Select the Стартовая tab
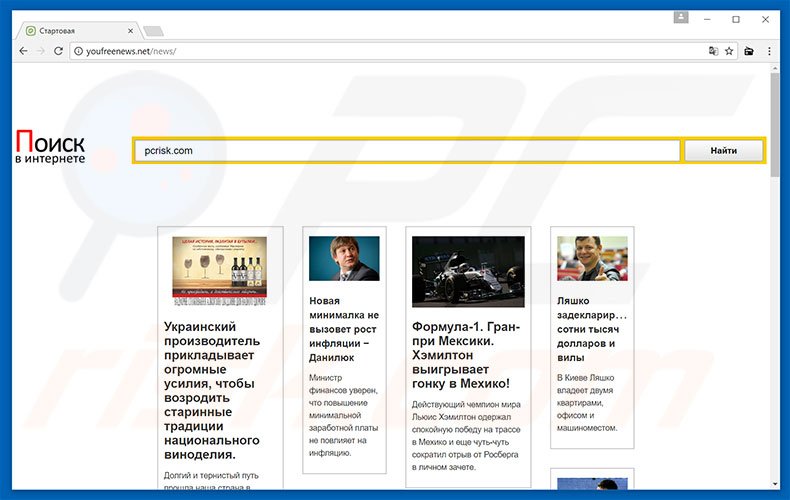 78,31
